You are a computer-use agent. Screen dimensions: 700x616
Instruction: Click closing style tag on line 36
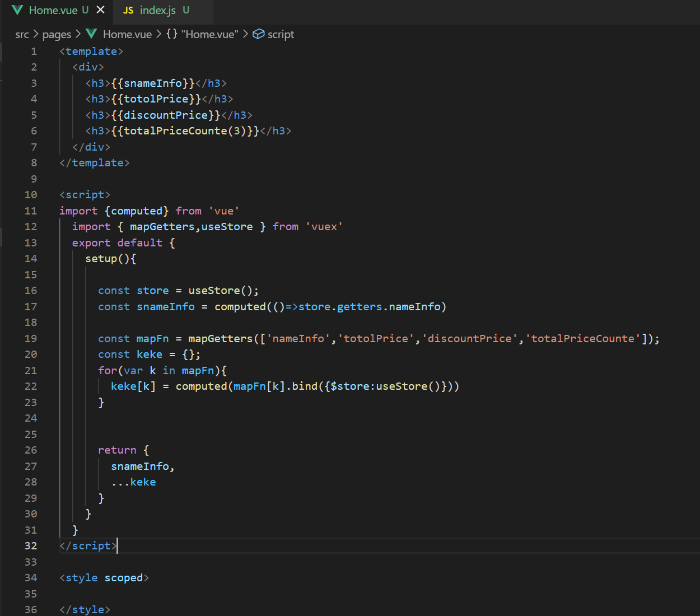(x=85, y=610)
